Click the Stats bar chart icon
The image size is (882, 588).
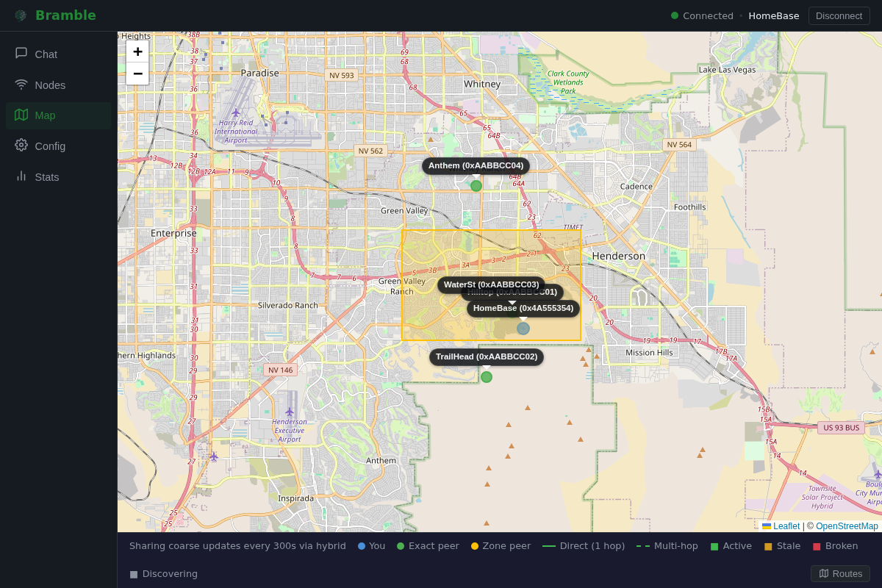21,176
